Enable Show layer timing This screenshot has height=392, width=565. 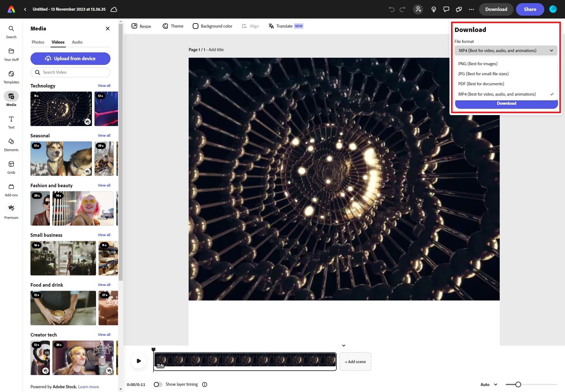click(x=158, y=384)
